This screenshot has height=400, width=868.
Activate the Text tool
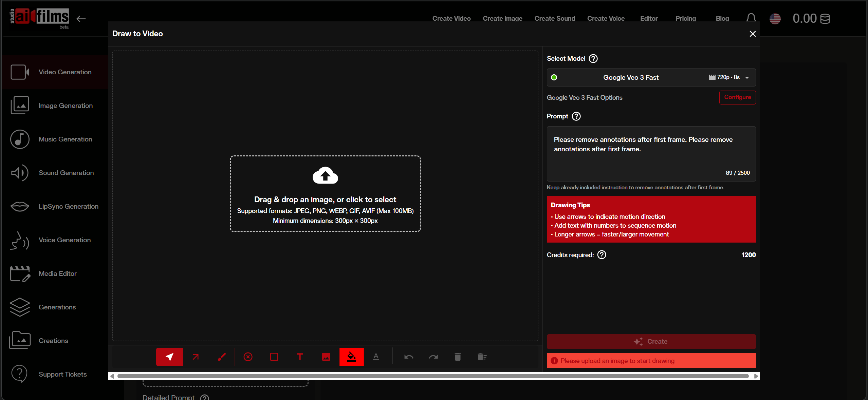[x=300, y=357]
